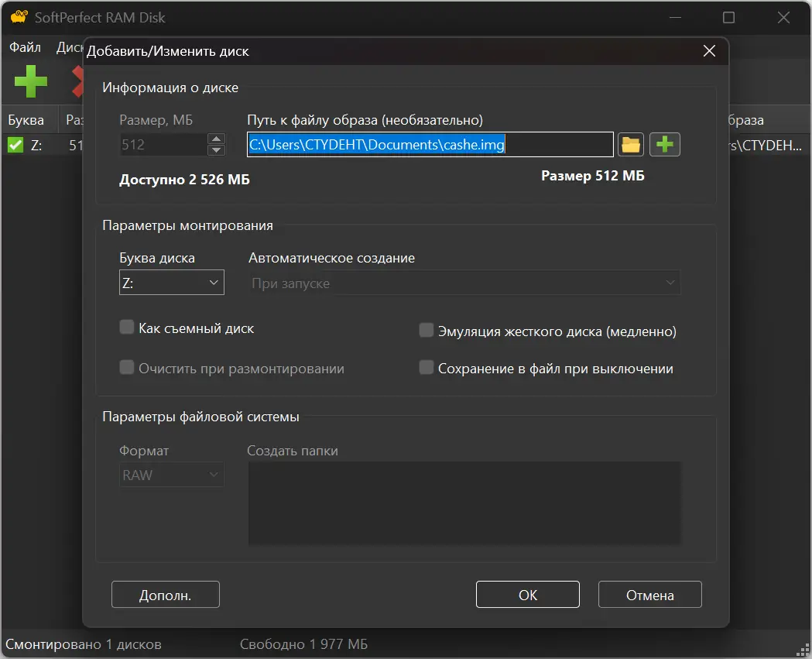This screenshot has width=812, height=659.
Task: Decrease size with the down stepper arrow
Action: pyautogui.click(x=216, y=150)
